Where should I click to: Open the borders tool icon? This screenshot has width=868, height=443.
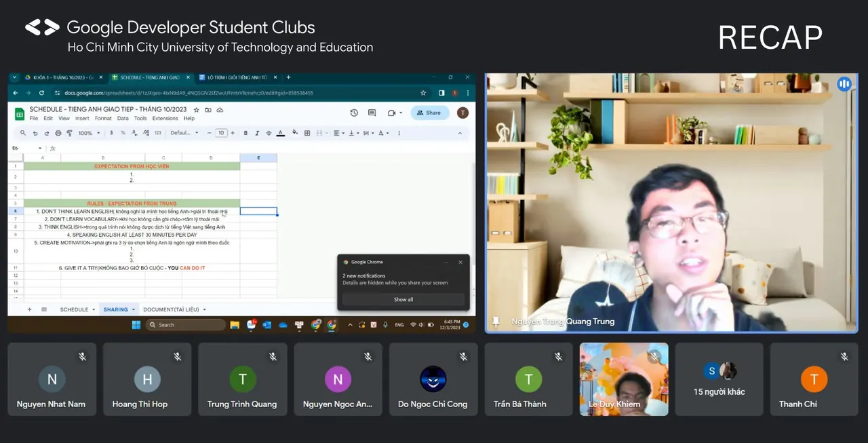pyautogui.click(x=307, y=133)
